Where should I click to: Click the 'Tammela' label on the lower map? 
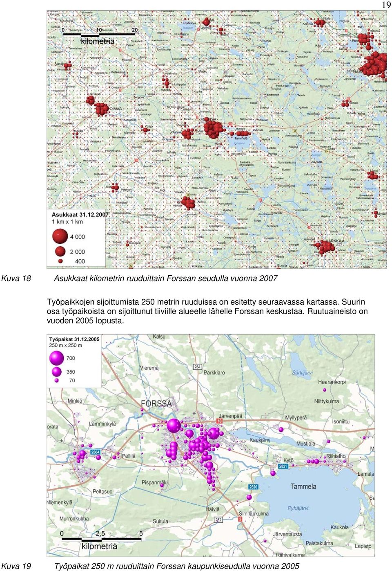303,486
